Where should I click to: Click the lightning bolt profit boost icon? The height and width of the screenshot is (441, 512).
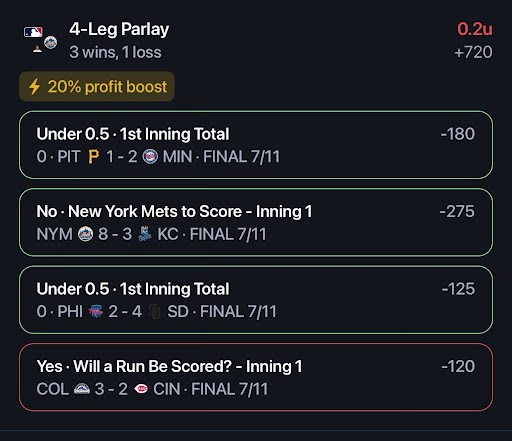pos(34,87)
